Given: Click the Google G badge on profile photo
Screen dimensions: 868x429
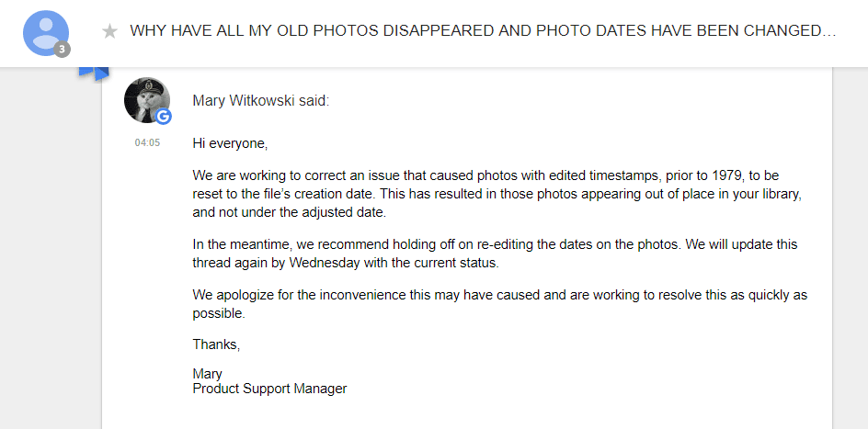Looking at the screenshot, I should click(x=163, y=117).
